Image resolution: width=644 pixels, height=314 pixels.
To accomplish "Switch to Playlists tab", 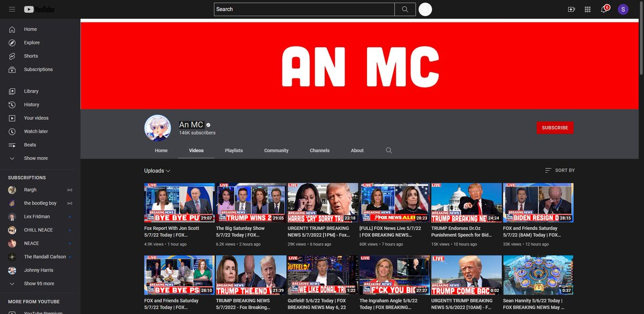I will tap(234, 151).
